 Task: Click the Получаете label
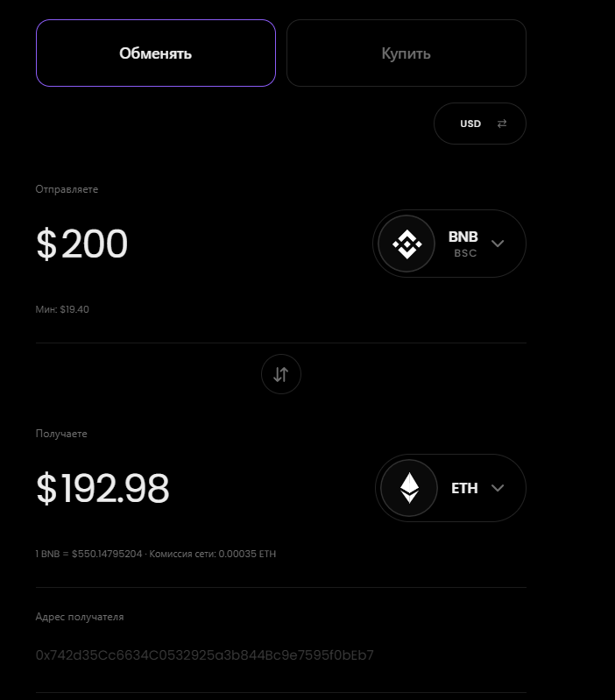pyautogui.click(x=61, y=434)
